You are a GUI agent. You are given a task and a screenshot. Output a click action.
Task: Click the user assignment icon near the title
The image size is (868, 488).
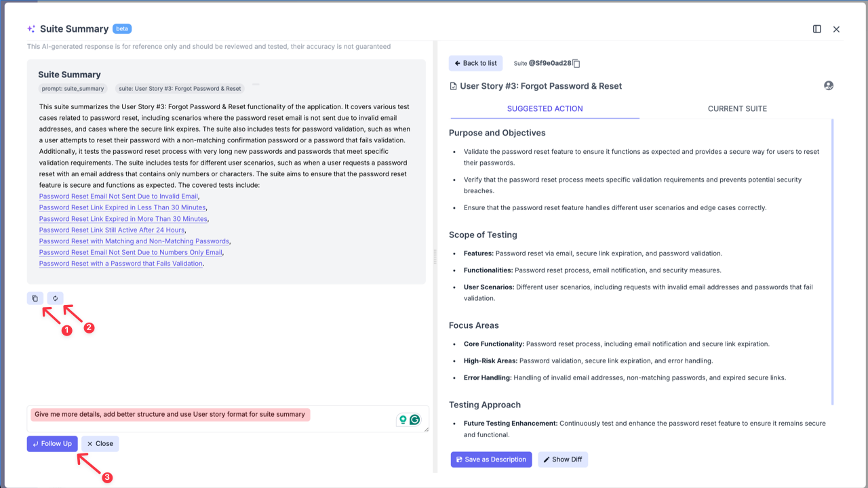pos(828,85)
